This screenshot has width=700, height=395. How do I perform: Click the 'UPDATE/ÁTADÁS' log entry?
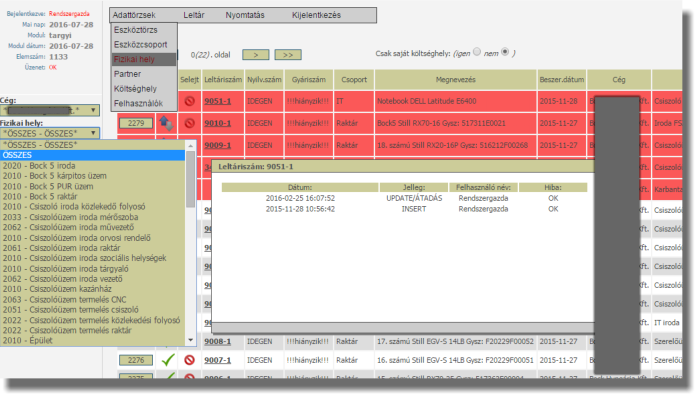pos(414,198)
